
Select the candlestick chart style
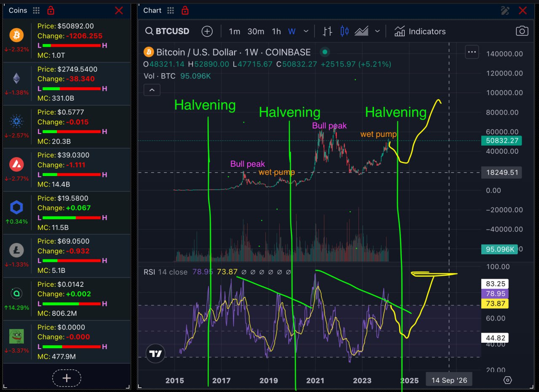[344, 31]
